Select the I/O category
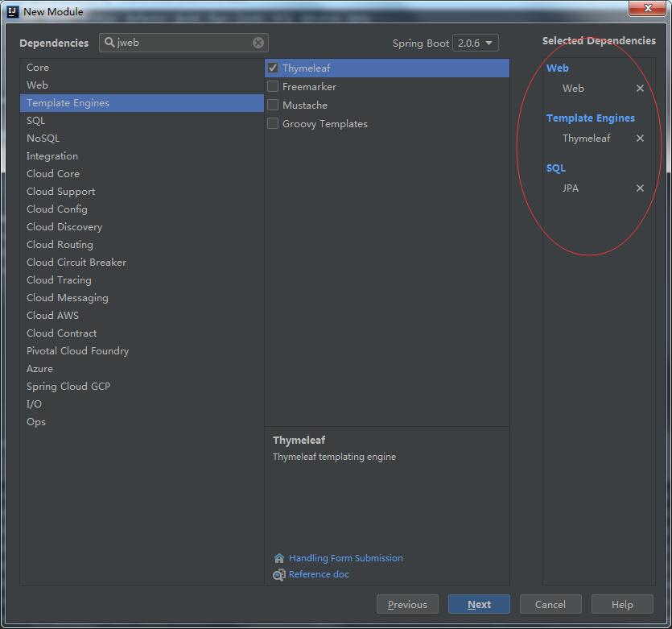Image resolution: width=672 pixels, height=629 pixels. coord(142,404)
